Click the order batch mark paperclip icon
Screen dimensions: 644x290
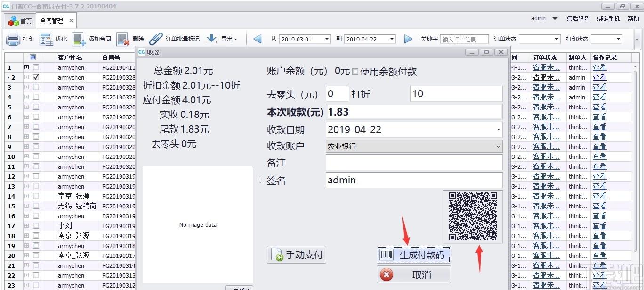156,39
